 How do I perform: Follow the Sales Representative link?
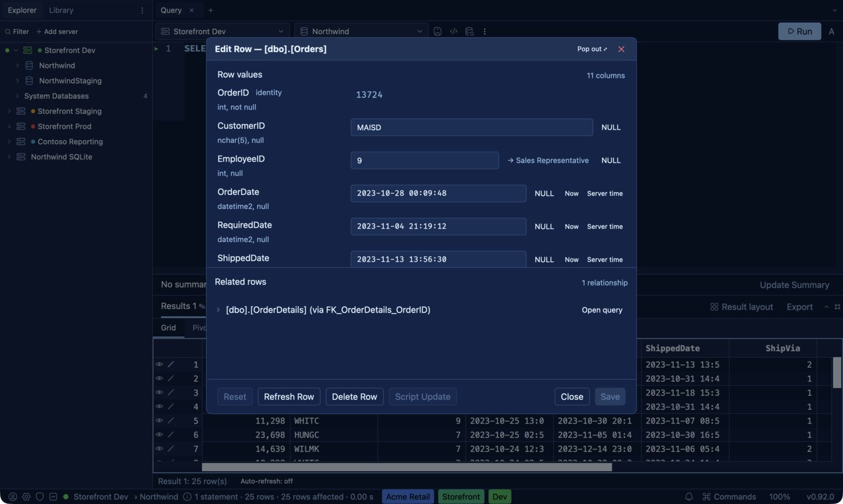[548, 160]
